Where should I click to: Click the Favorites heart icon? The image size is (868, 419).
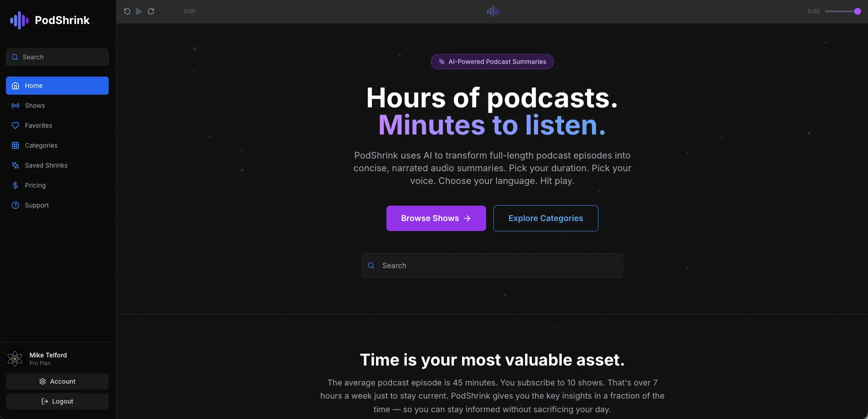click(x=15, y=125)
